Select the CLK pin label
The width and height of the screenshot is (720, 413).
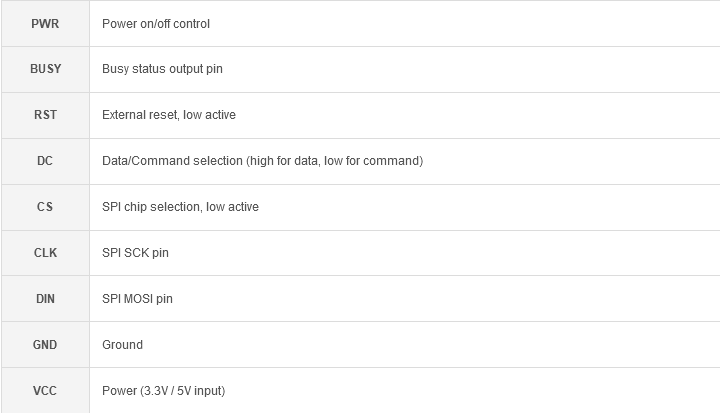pyautogui.click(x=45, y=253)
